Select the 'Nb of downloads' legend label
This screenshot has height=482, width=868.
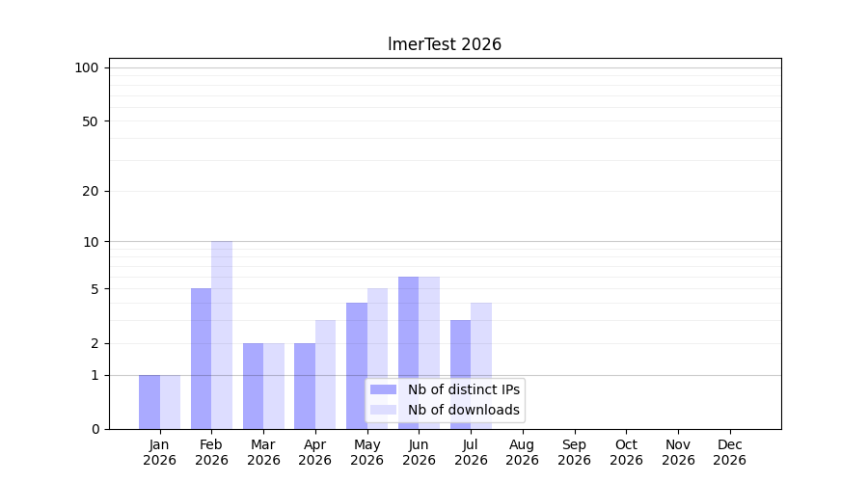click(464, 410)
